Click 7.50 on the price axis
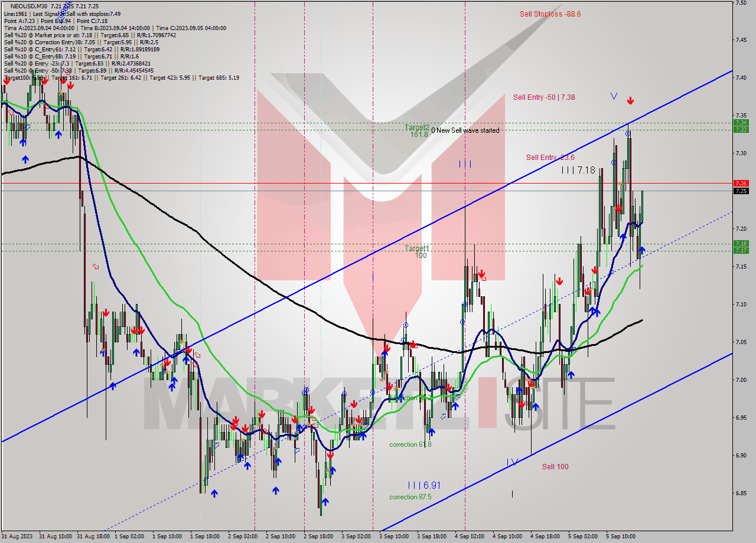 (741, 3)
